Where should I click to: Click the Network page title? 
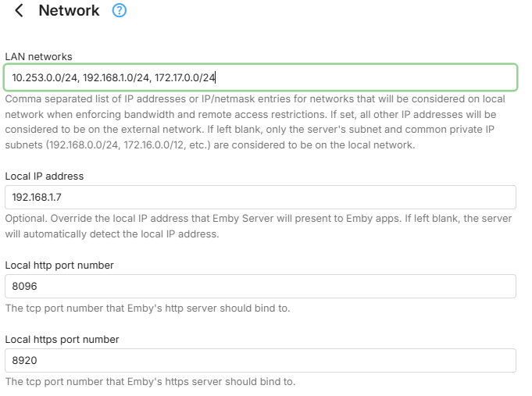pyautogui.click(x=69, y=11)
